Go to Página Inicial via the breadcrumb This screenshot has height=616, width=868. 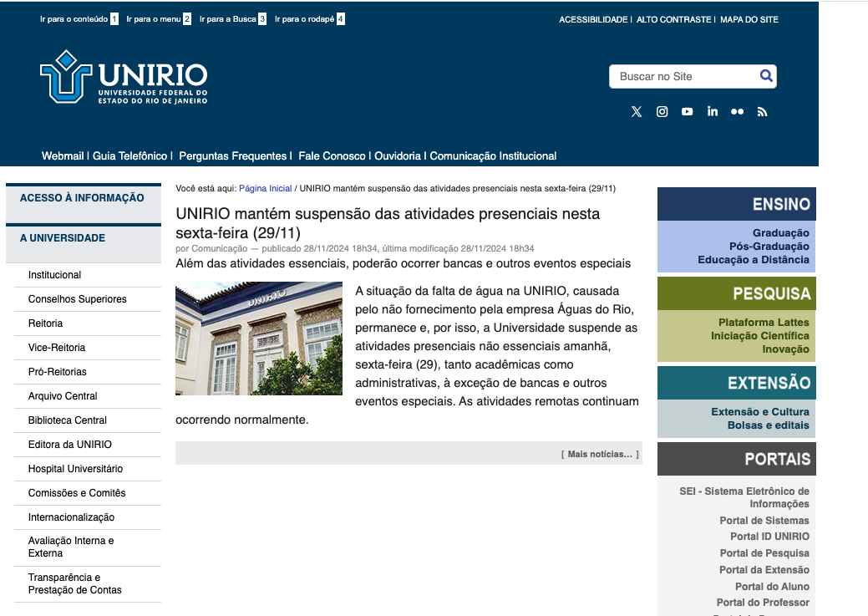(x=265, y=188)
